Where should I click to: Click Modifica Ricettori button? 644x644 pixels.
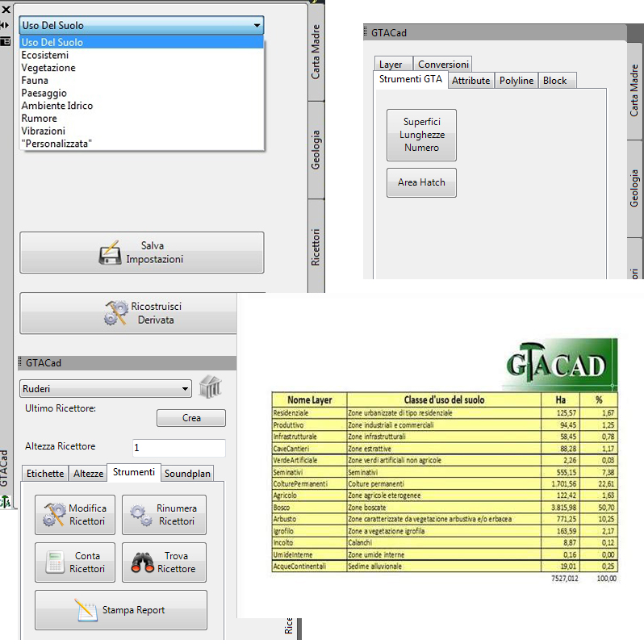pyautogui.click(x=75, y=515)
